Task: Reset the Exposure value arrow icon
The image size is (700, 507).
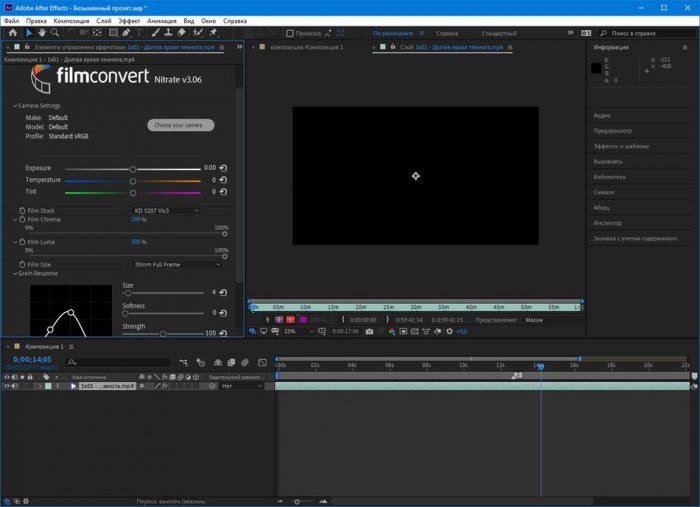Action: tap(222, 168)
